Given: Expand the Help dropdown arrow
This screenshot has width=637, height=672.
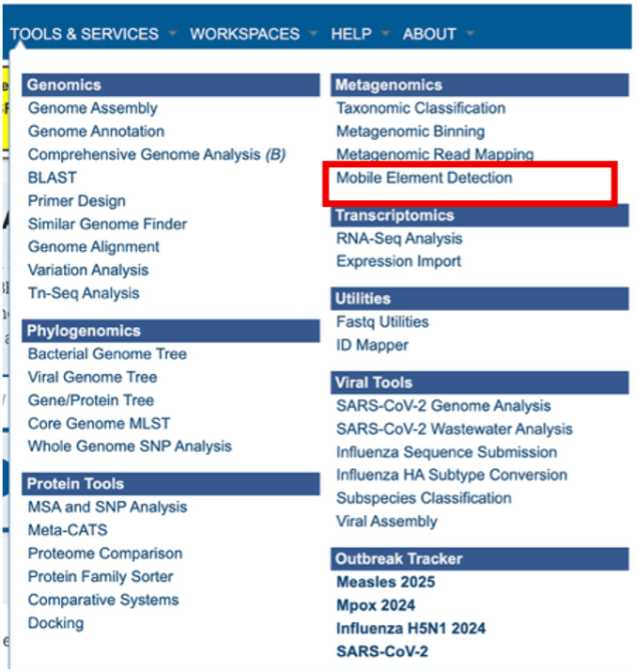Looking at the screenshot, I should (385, 34).
